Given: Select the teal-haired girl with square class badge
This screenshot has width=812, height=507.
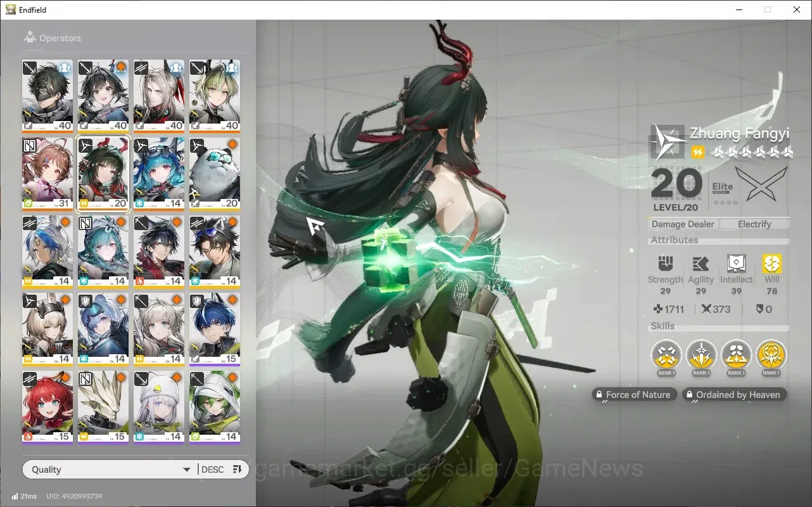Looking at the screenshot, I should [103, 252].
